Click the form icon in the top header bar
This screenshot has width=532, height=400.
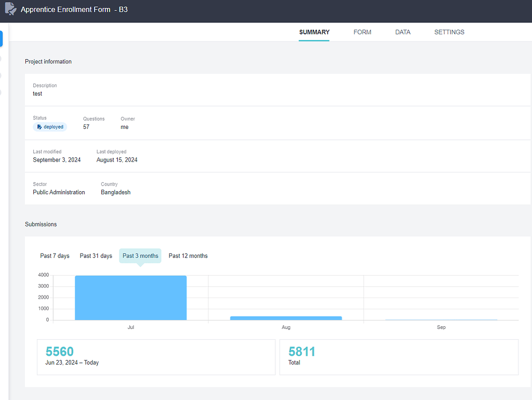10,9
